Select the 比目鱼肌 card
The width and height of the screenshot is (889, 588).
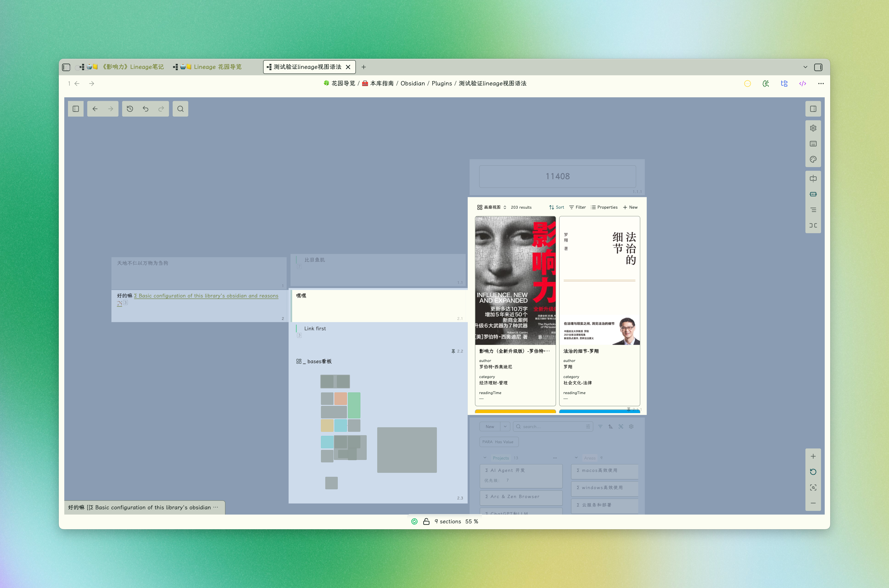click(x=378, y=270)
